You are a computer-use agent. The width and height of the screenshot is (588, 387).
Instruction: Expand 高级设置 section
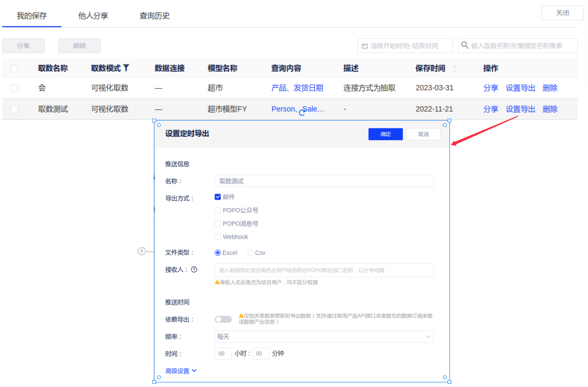point(181,371)
